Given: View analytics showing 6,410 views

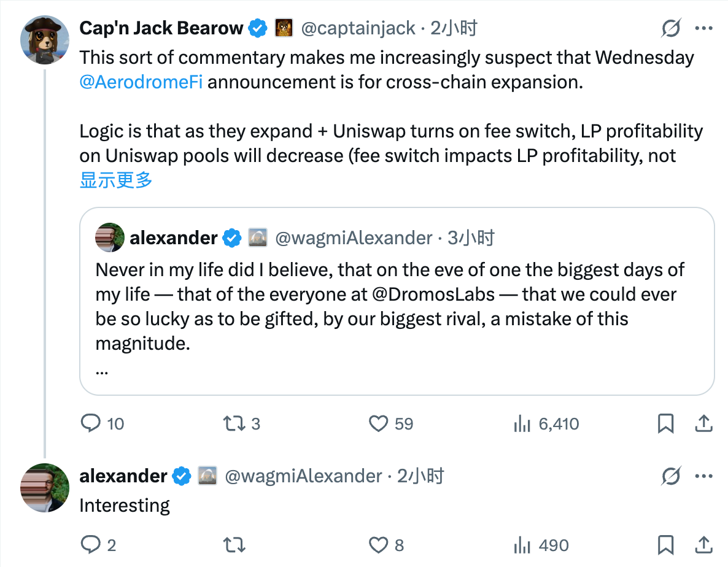Looking at the screenshot, I should pyautogui.click(x=522, y=423).
